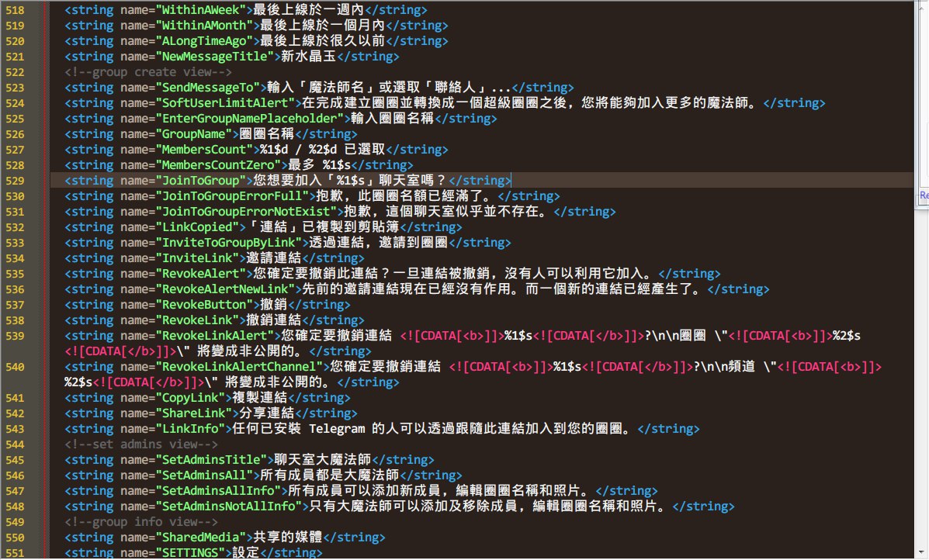Image resolution: width=929 pixels, height=560 pixels.
Task: Click the "group create view" comment
Action: [x=148, y=72]
